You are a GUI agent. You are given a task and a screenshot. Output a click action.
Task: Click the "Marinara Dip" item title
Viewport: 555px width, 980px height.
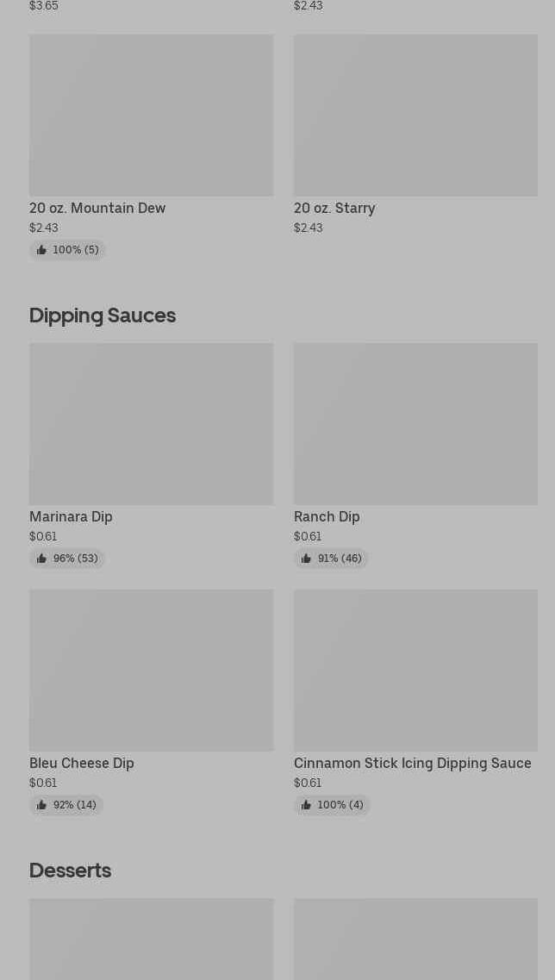pyautogui.click(x=71, y=516)
